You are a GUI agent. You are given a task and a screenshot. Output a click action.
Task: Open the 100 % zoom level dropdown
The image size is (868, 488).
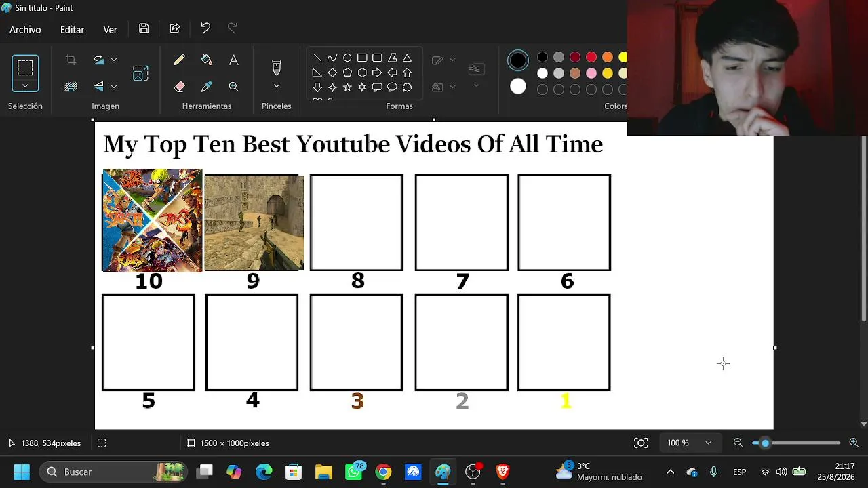[690, 443]
